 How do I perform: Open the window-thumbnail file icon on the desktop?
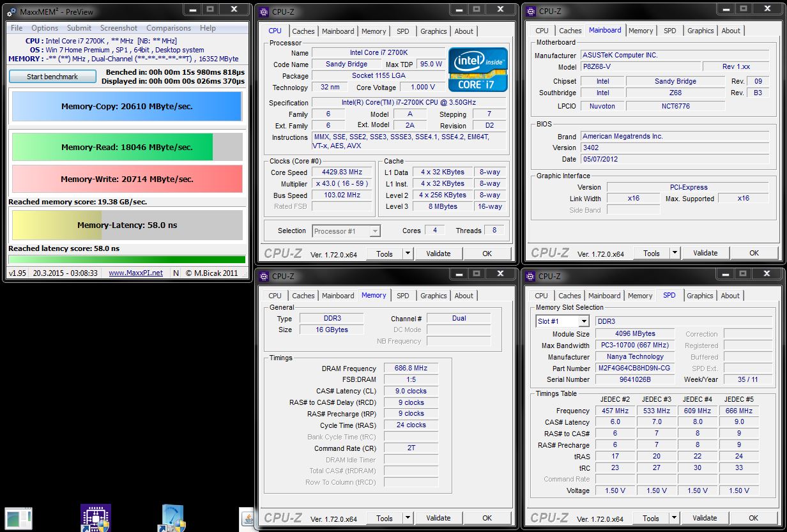pyautogui.click(x=18, y=519)
